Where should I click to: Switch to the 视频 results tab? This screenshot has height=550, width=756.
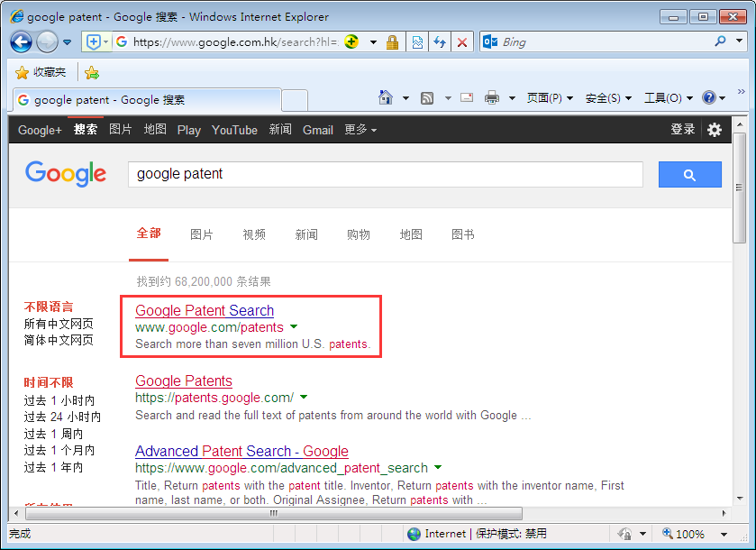254,234
